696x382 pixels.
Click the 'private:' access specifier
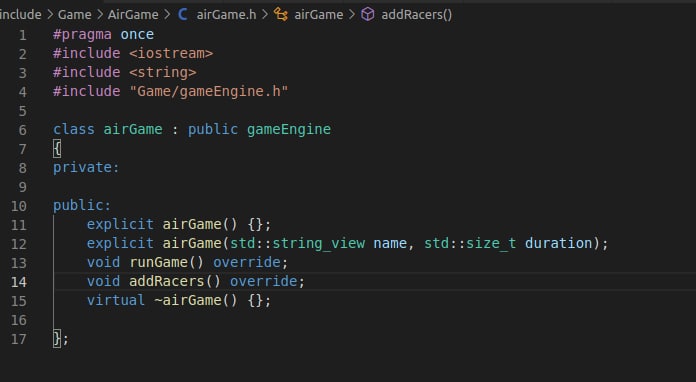click(86, 167)
